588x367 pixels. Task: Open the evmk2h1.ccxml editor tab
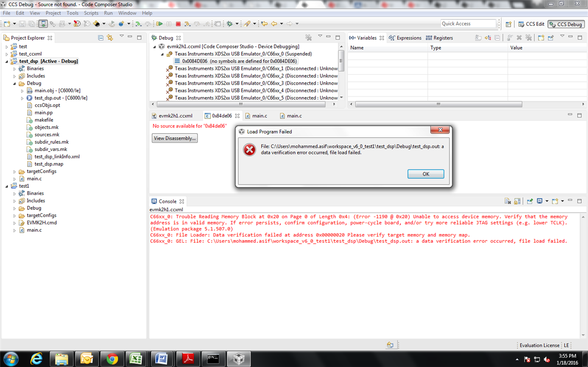click(172, 116)
